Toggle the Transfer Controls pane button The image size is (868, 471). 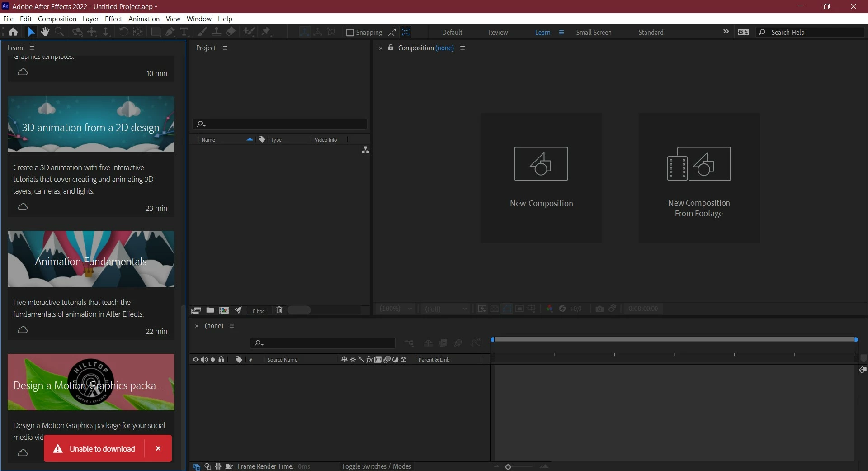(208, 466)
